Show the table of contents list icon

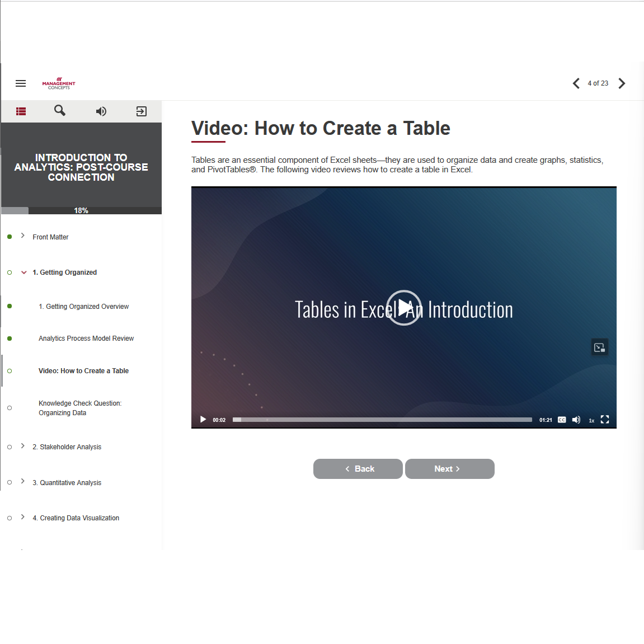coord(21,111)
